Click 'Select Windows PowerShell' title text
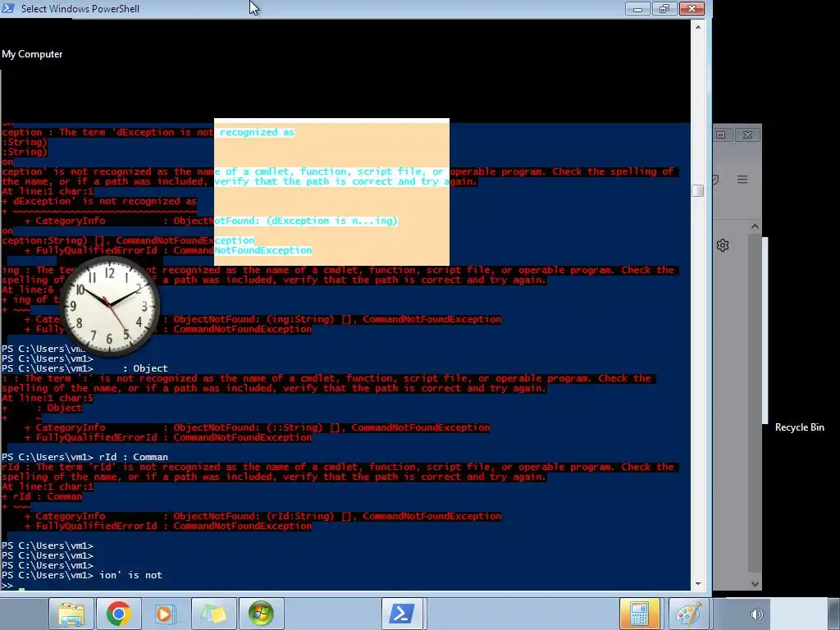840x630 pixels. 80,8
